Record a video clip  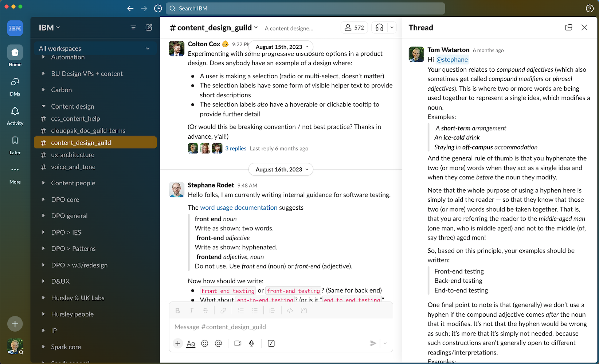[x=238, y=343]
